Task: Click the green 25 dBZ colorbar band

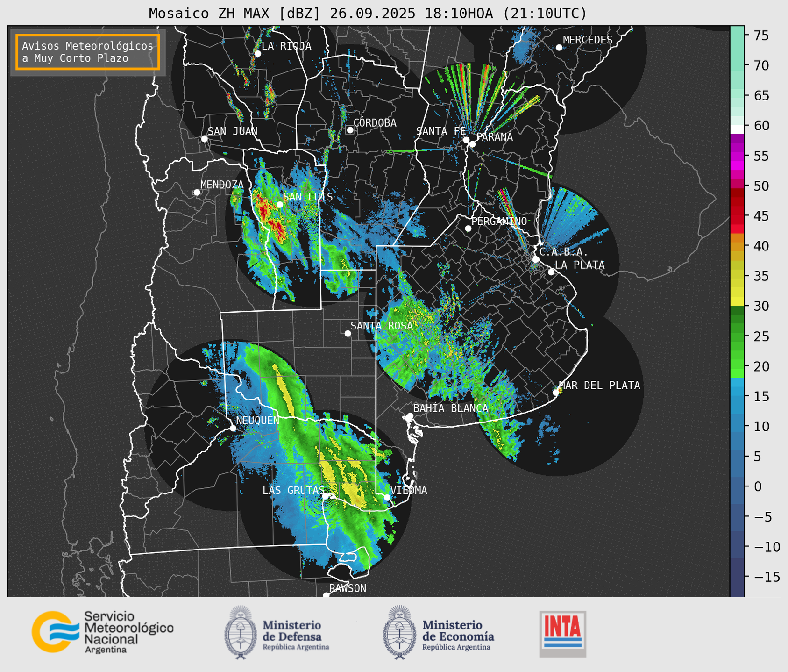Action: (x=737, y=336)
